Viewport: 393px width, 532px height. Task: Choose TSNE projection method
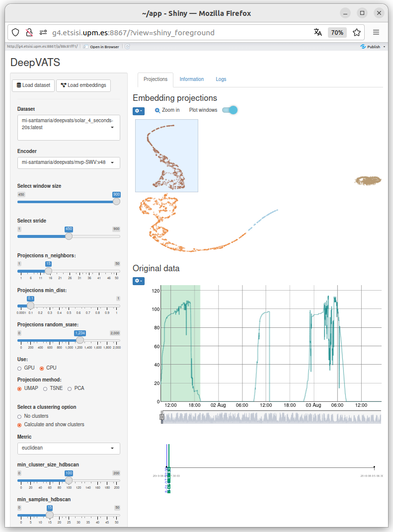click(45, 389)
